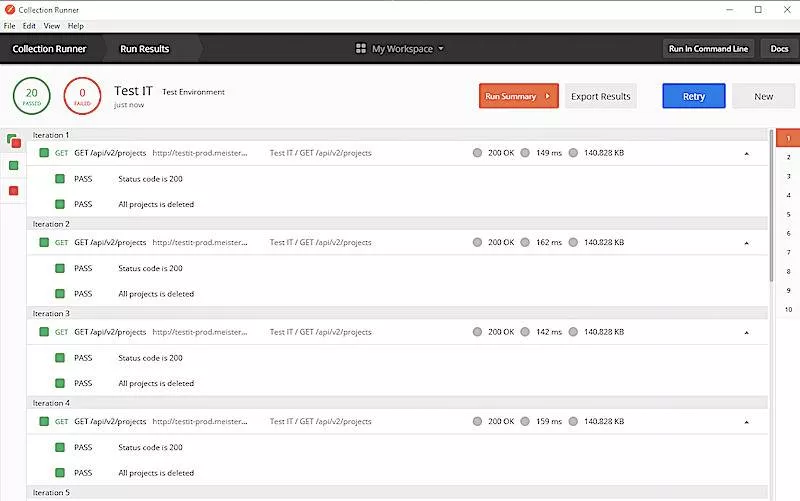Collapse the Iteration 1 request results

pos(746,154)
